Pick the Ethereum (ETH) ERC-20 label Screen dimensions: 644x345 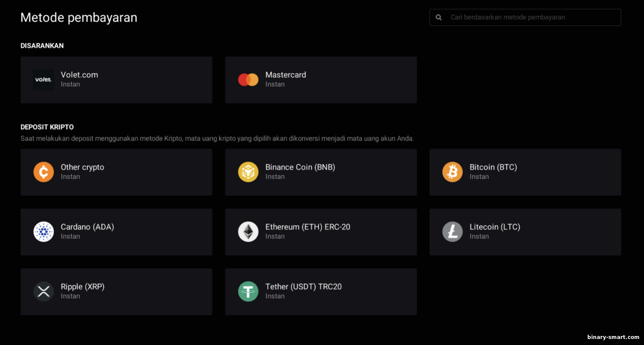click(307, 227)
